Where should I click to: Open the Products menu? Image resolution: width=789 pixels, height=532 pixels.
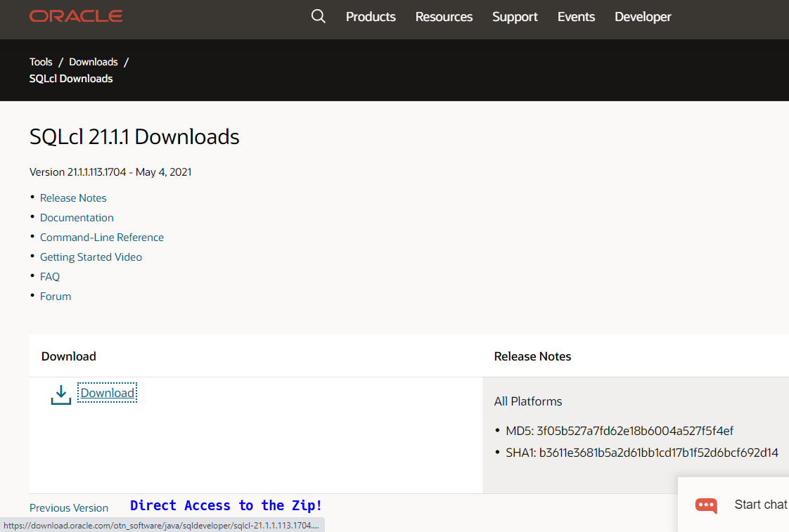click(371, 17)
